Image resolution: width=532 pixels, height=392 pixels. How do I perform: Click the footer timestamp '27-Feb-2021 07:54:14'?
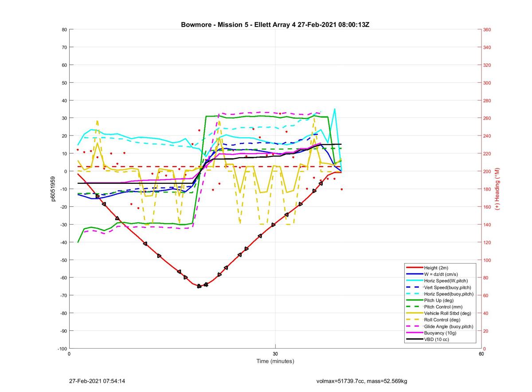tap(97, 381)
